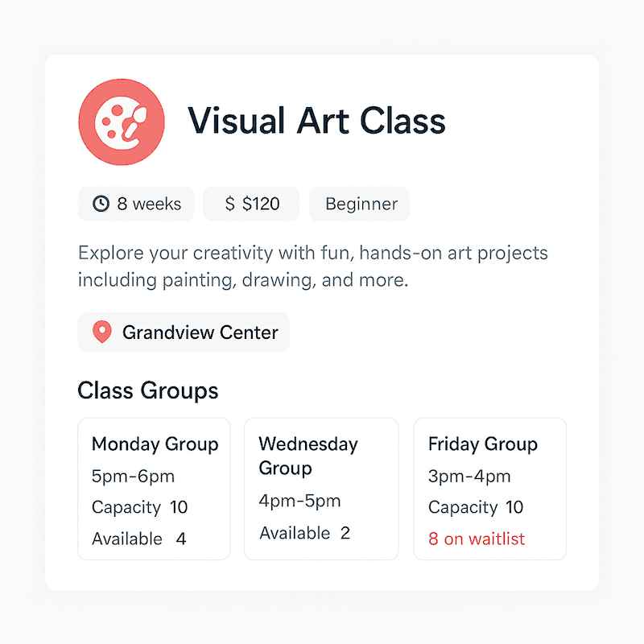
Task: Open the Grandview Center location chip
Action: coord(184,332)
